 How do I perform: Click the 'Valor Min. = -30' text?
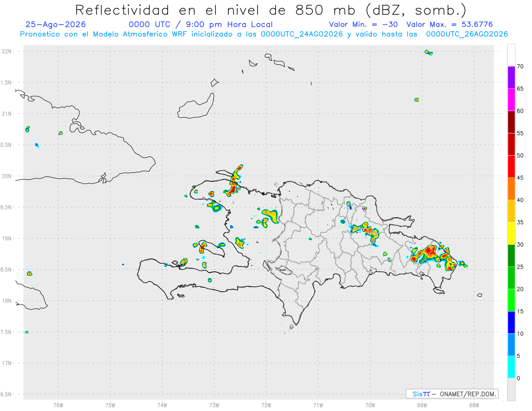[x=363, y=24]
